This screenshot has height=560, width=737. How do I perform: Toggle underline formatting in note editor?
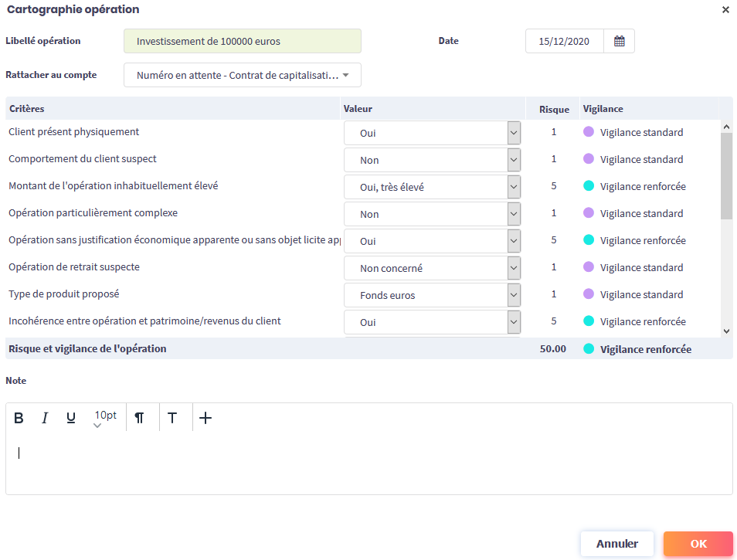[71, 418]
